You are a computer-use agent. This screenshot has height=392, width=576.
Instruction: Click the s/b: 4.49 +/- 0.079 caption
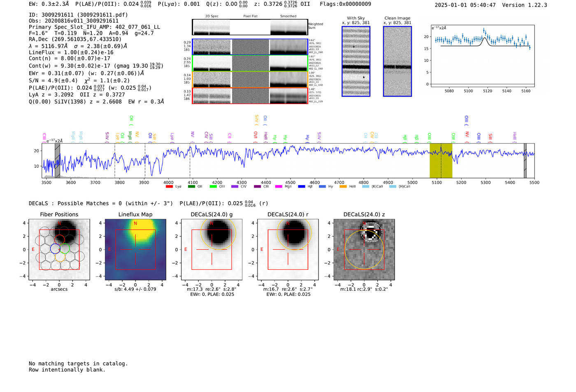point(135,289)
